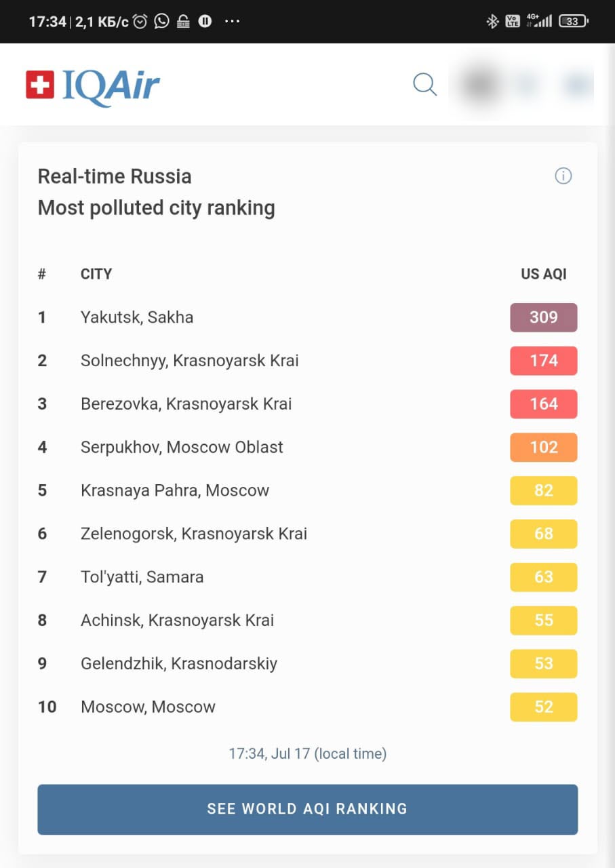The height and width of the screenshot is (868, 615).
Task: Click the ranking info icon
Action: coord(563,176)
